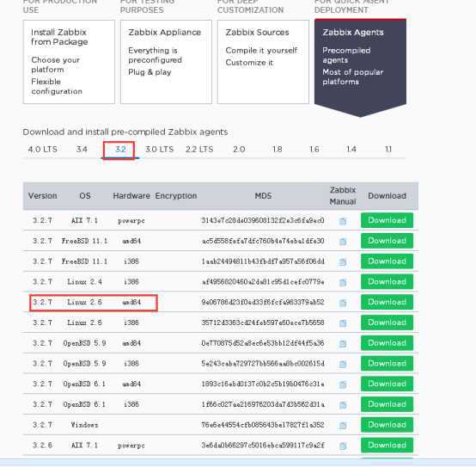Open manual icon for Windows 3.2.7 row
This screenshot has width=476, height=467.
click(343, 426)
